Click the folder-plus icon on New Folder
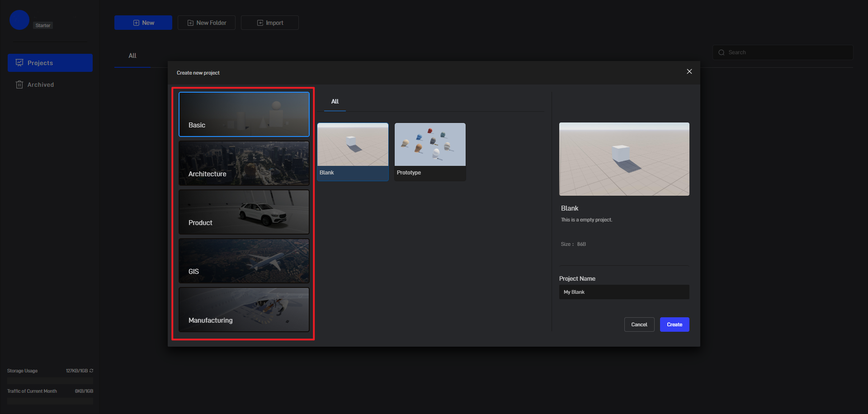868x414 pixels. (190, 23)
